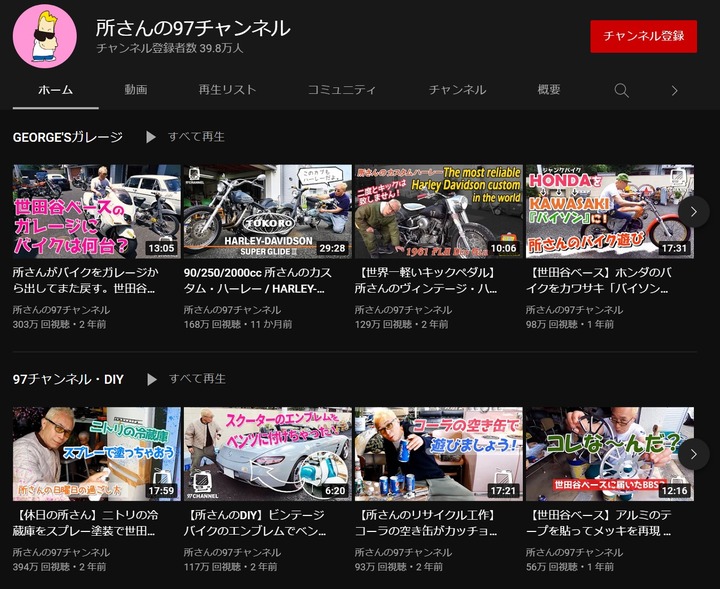Click title 【世界一軽いキックペダル】
Viewport: 720px width, 589px height.
point(426,280)
